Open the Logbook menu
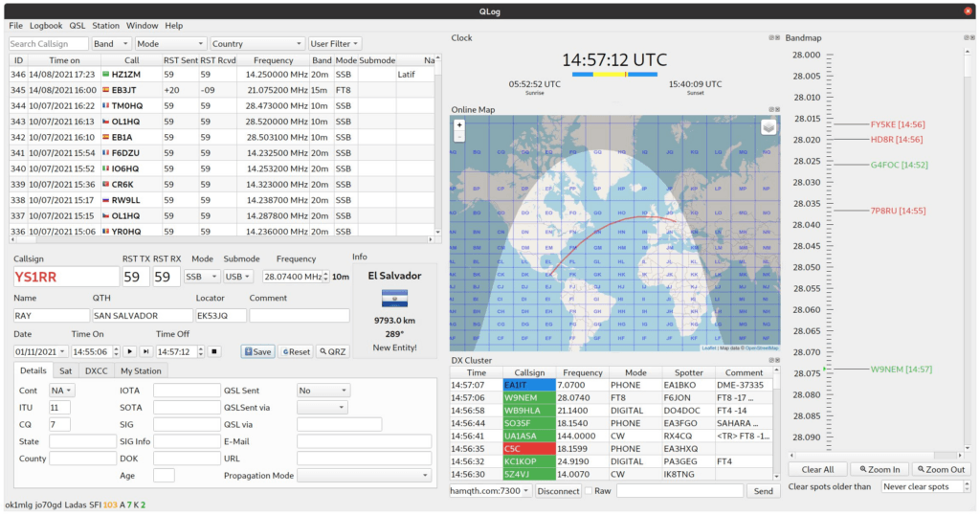This screenshot has height=515, width=980. coord(46,26)
